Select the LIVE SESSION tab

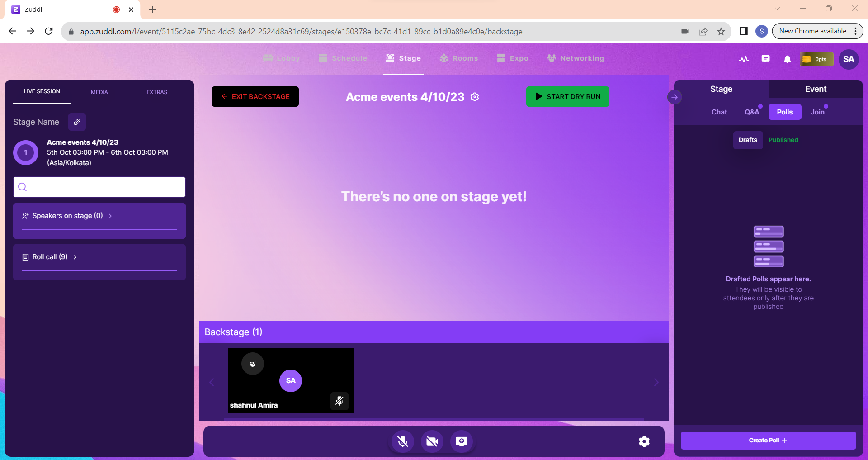[x=42, y=91]
